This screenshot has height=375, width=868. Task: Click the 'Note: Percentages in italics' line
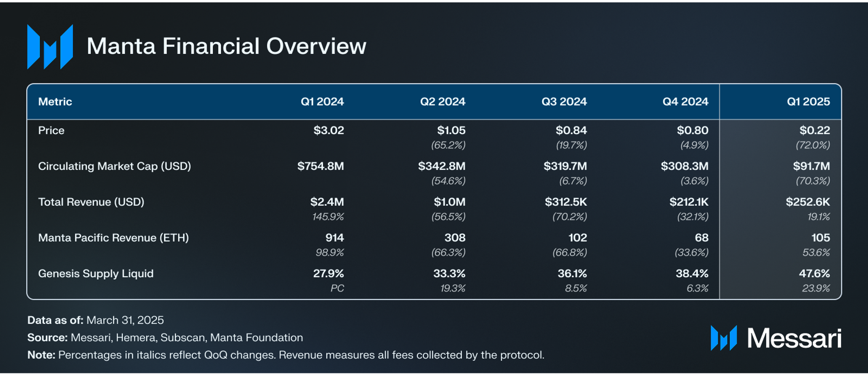286,355
